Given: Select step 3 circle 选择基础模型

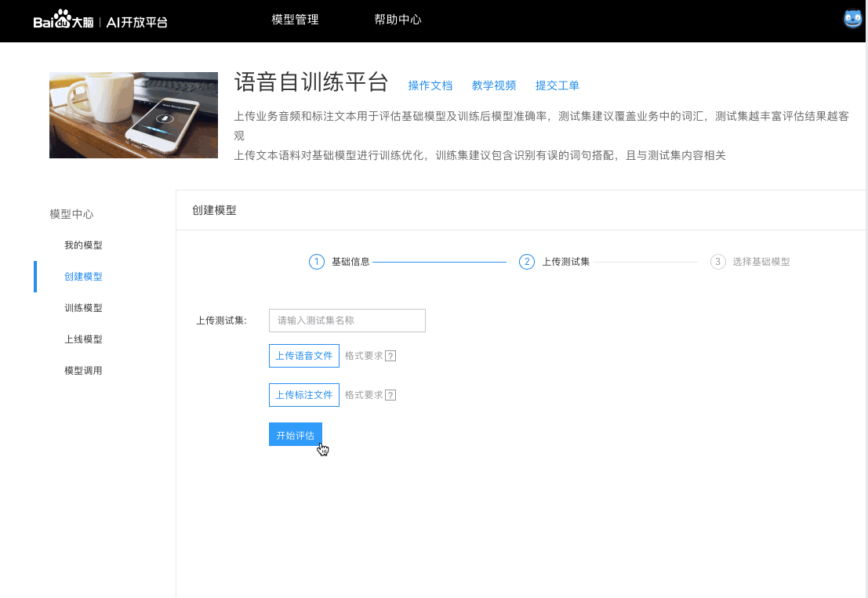Looking at the screenshot, I should click(717, 262).
